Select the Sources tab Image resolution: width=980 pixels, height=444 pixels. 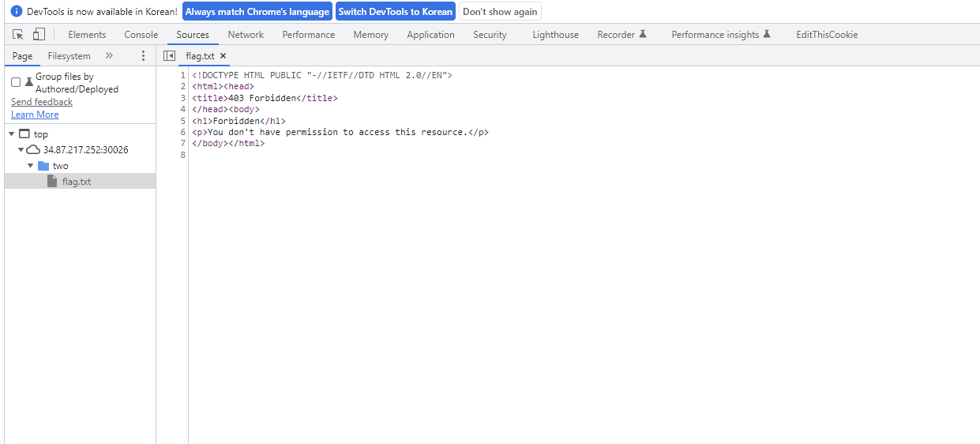pos(193,35)
